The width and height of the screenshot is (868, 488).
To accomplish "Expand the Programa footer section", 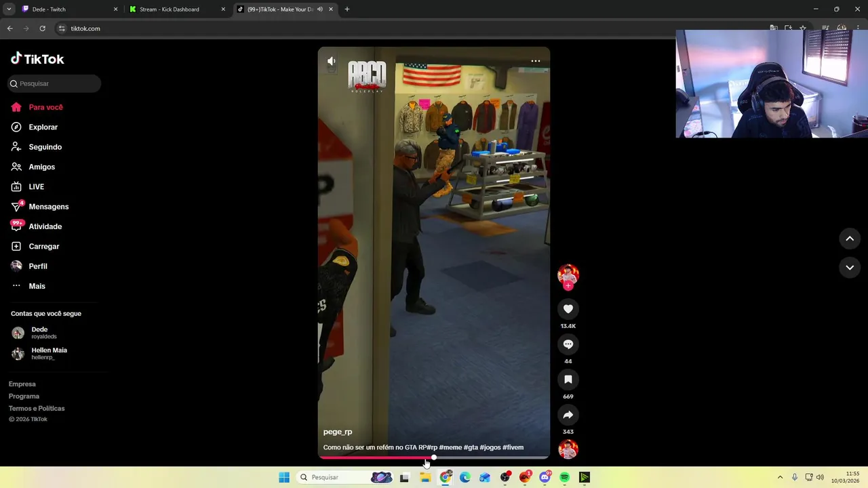I will (x=24, y=396).
